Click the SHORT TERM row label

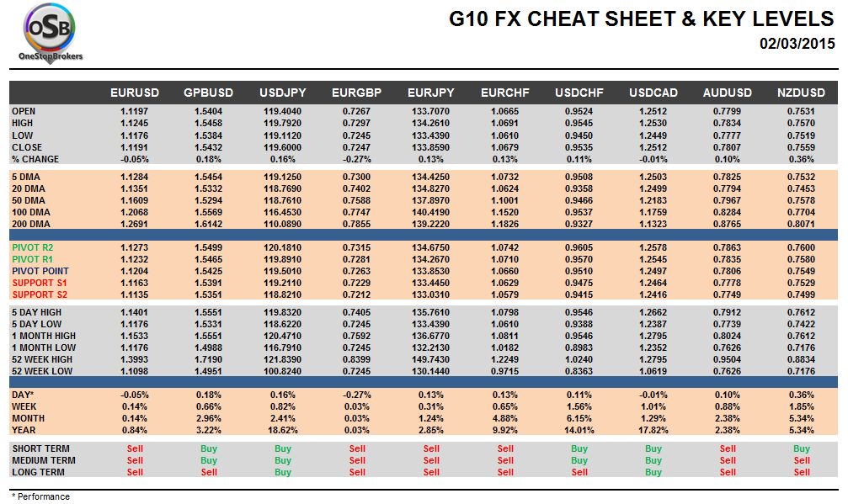40,448
